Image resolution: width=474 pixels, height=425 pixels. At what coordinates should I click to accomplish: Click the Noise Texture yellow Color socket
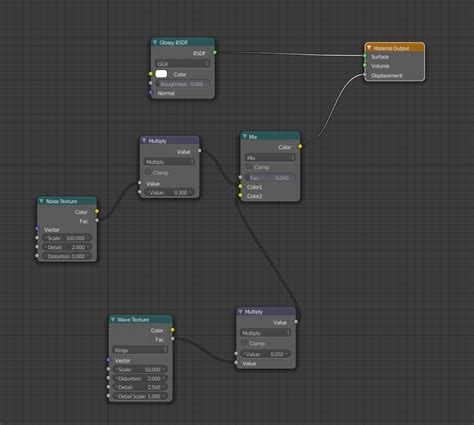97,211
